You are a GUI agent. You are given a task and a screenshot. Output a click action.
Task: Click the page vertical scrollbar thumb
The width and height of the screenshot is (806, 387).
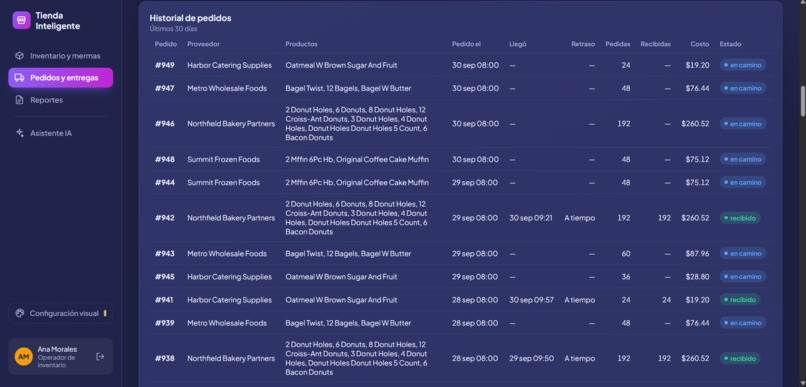802,101
